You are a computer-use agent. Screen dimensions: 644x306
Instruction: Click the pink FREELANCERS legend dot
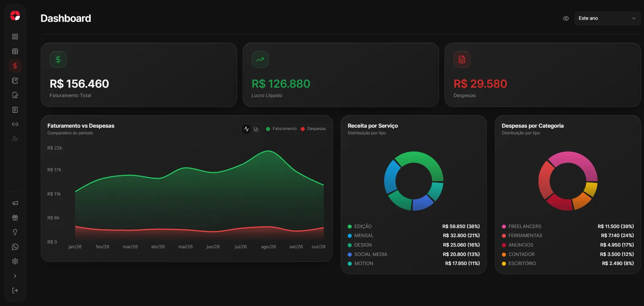(x=504, y=227)
